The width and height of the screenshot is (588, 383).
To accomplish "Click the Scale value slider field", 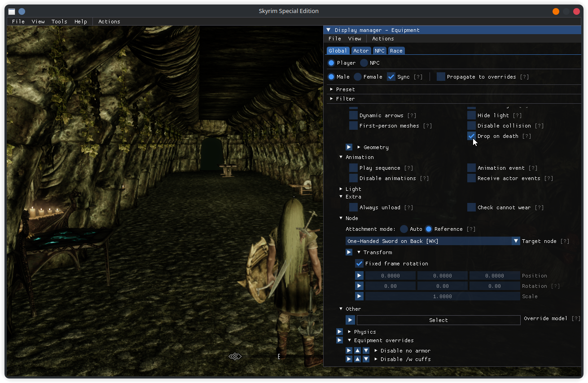I will [x=442, y=296].
